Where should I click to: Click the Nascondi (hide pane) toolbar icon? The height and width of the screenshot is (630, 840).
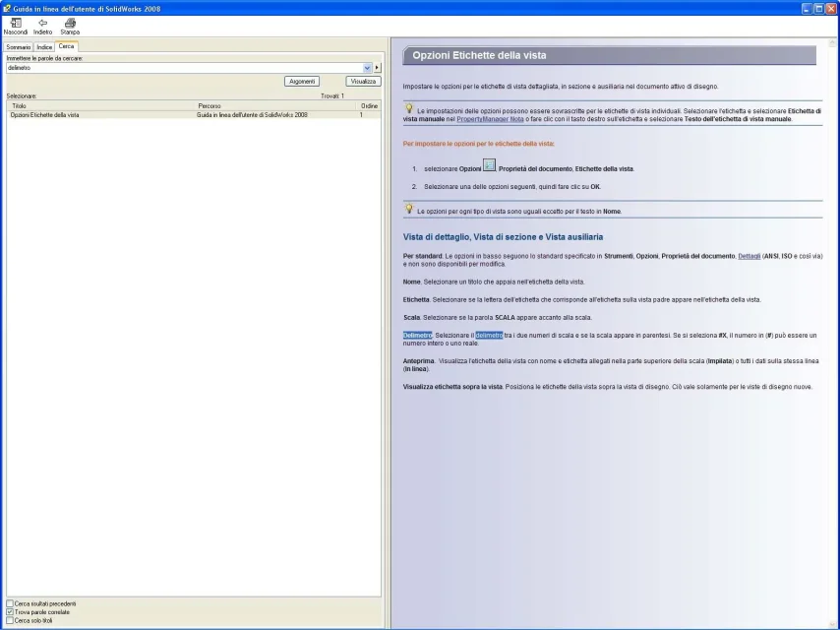pos(15,23)
